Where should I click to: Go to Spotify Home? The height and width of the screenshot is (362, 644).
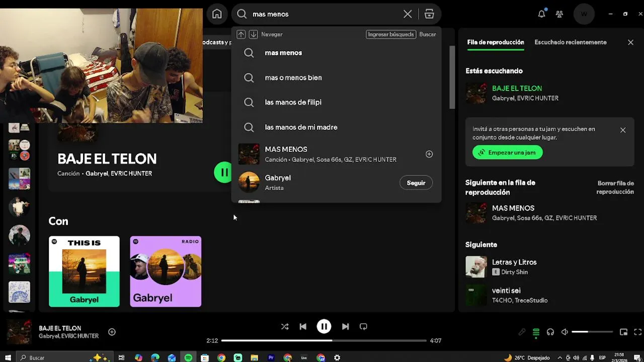pos(217,14)
